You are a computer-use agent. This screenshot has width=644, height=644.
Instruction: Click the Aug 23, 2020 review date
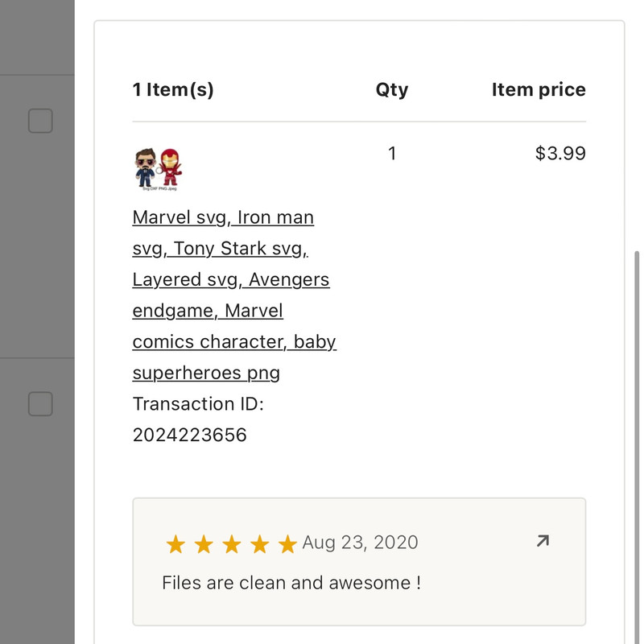pyautogui.click(x=360, y=542)
